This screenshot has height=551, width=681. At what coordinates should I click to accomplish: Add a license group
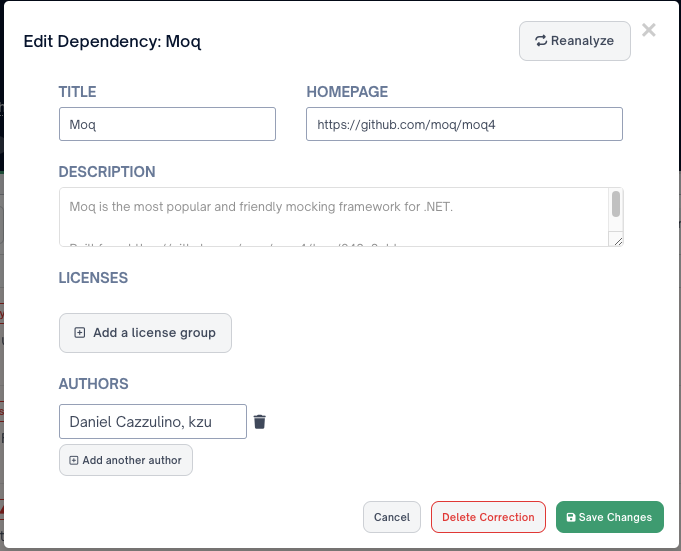(x=145, y=333)
